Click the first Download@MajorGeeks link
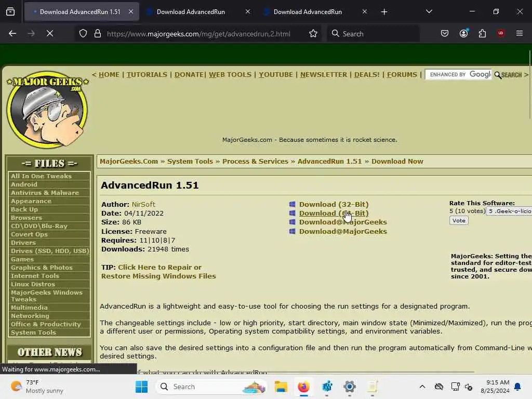The width and height of the screenshot is (532, 399). pos(343,222)
